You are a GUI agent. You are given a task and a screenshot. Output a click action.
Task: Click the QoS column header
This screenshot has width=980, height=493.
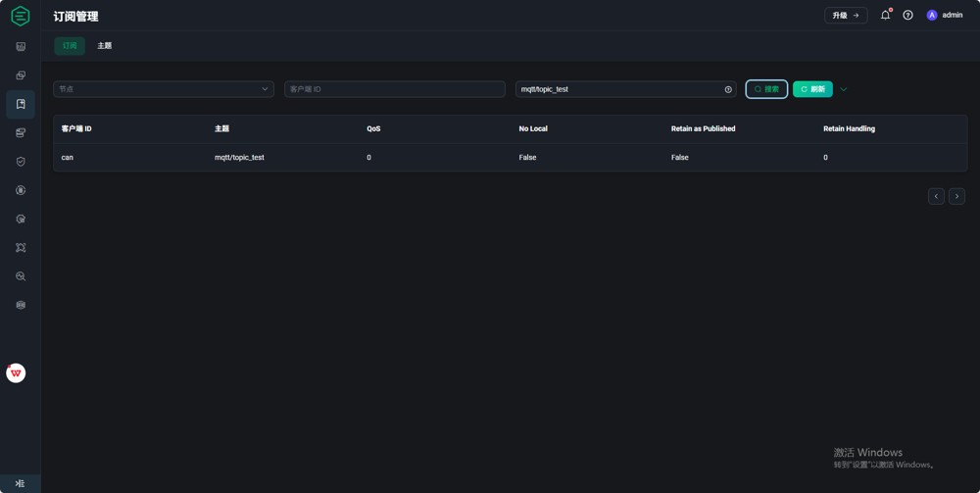point(373,128)
